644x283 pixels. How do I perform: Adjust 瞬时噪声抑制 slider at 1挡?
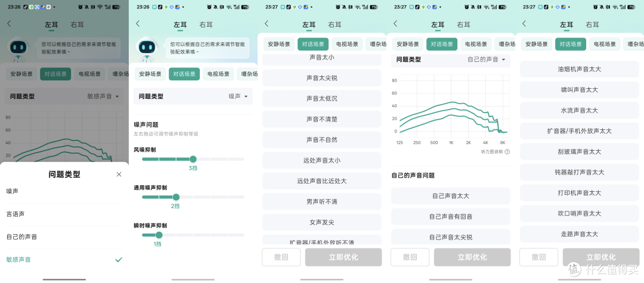coord(159,235)
